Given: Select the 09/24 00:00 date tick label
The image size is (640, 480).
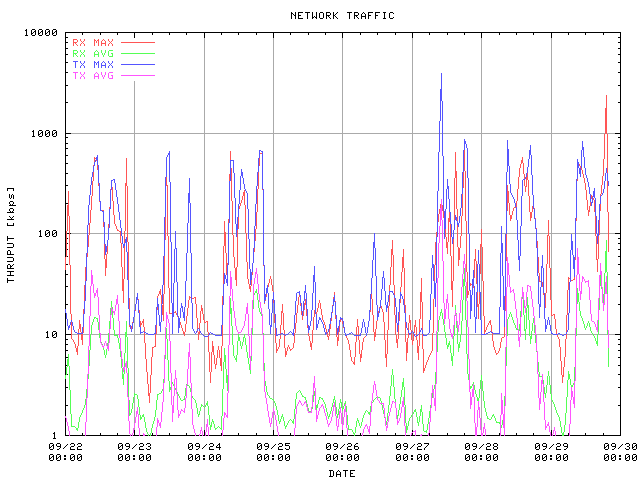Looking at the screenshot, I should tap(204, 452).
